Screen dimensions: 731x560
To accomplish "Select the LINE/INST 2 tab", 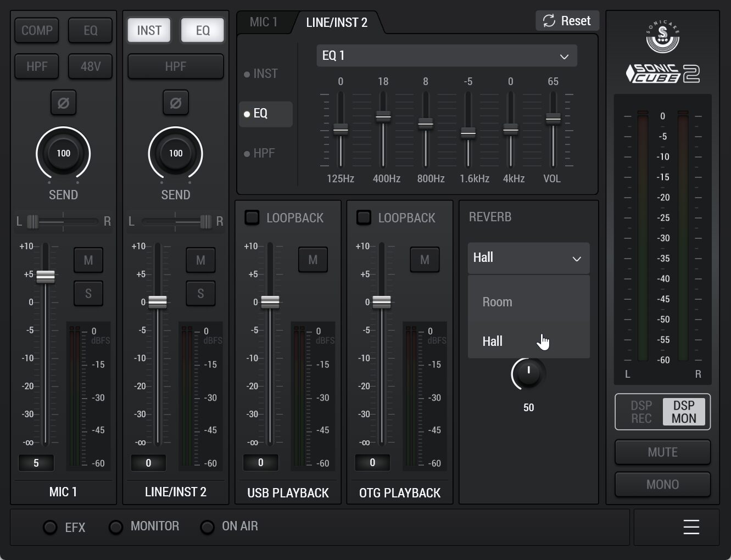I will (x=337, y=23).
